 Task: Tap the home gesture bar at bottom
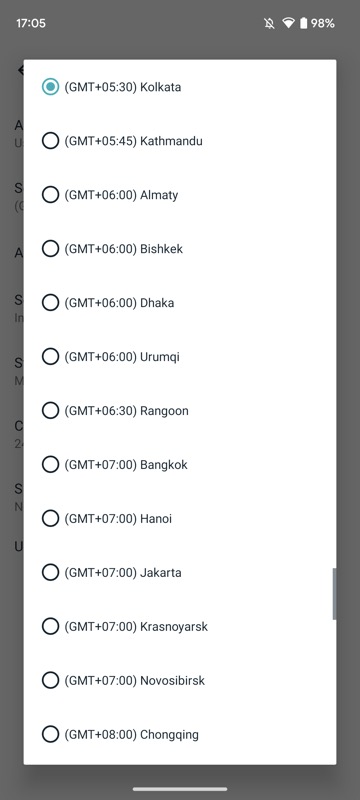tap(180, 789)
